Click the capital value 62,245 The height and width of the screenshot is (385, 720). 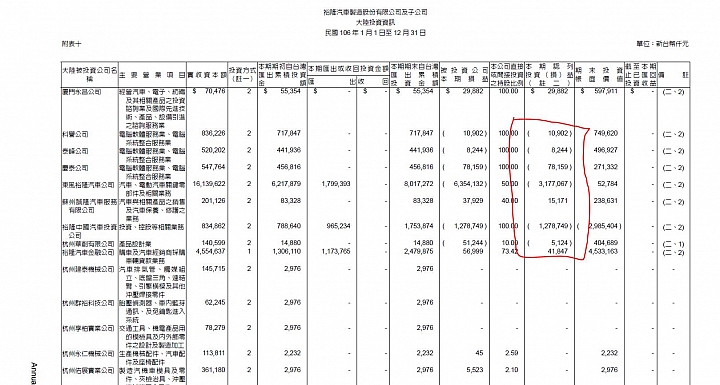point(215,302)
